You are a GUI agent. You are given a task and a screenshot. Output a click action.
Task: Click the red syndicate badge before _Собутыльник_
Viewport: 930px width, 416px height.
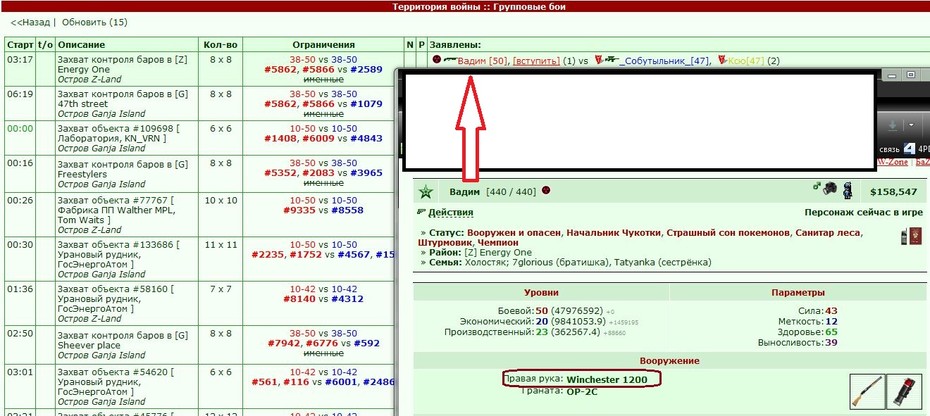(x=598, y=59)
